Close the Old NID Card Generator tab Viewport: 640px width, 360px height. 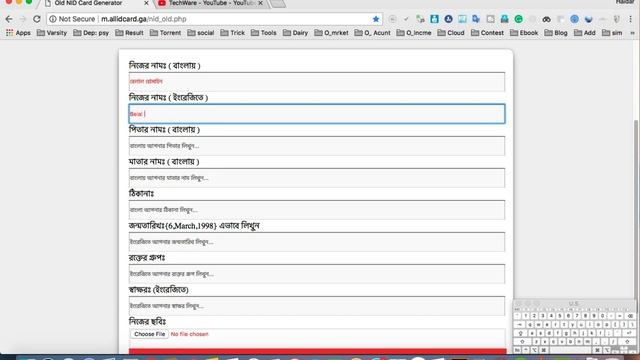tap(146, 3)
